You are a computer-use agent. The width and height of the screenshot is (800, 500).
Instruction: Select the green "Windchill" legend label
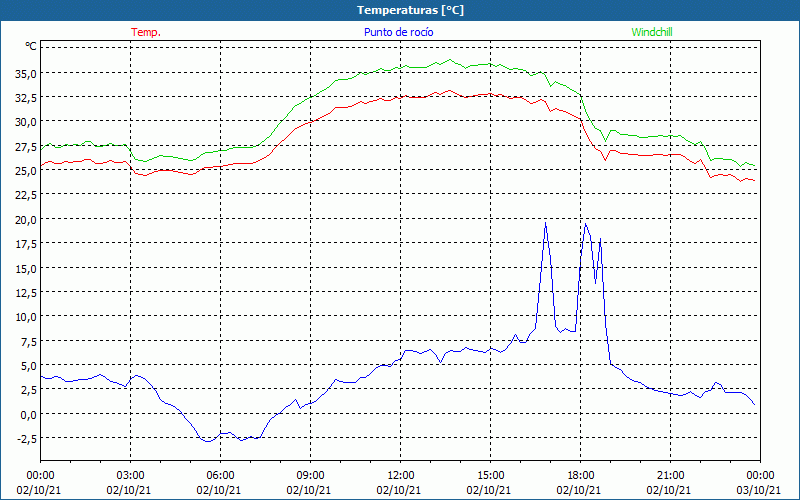coord(652,32)
